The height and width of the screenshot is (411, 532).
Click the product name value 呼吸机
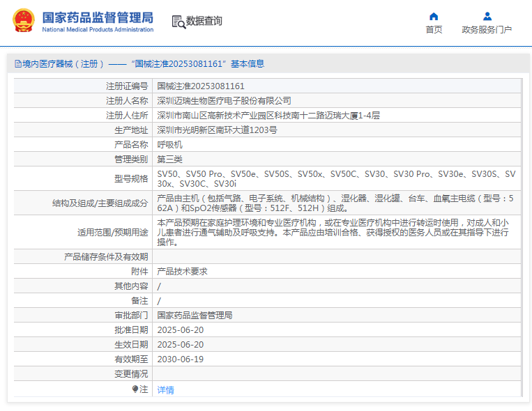[x=169, y=144]
